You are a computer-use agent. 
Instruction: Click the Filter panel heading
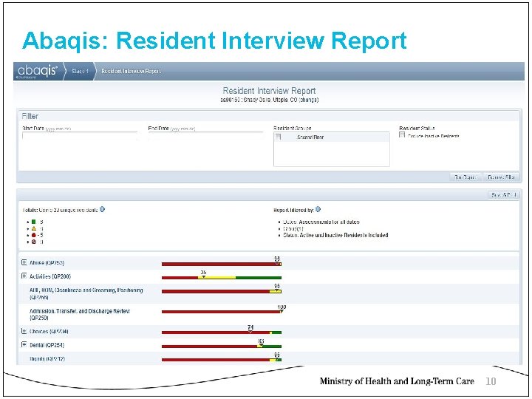click(x=30, y=116)
